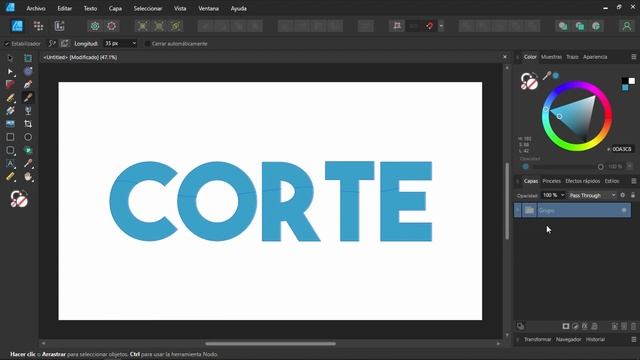Select the Node tool
Image resolution: width=640 pixels, height=360 pixels.
coord(10,71)
